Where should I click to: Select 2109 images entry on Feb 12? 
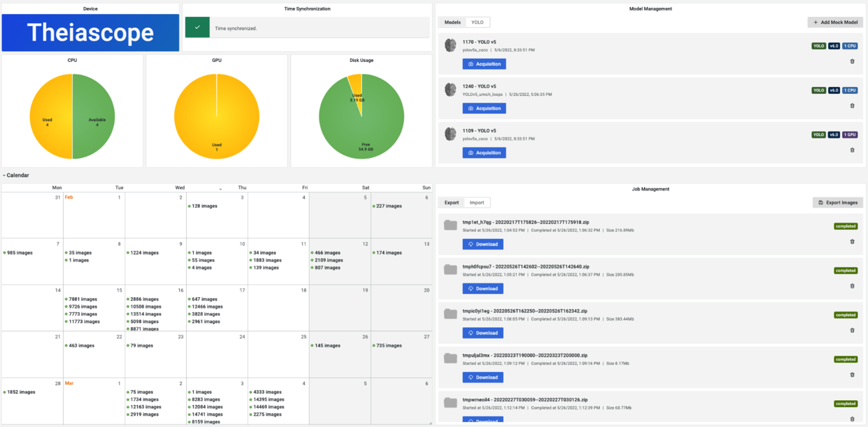tap(326, 260)
